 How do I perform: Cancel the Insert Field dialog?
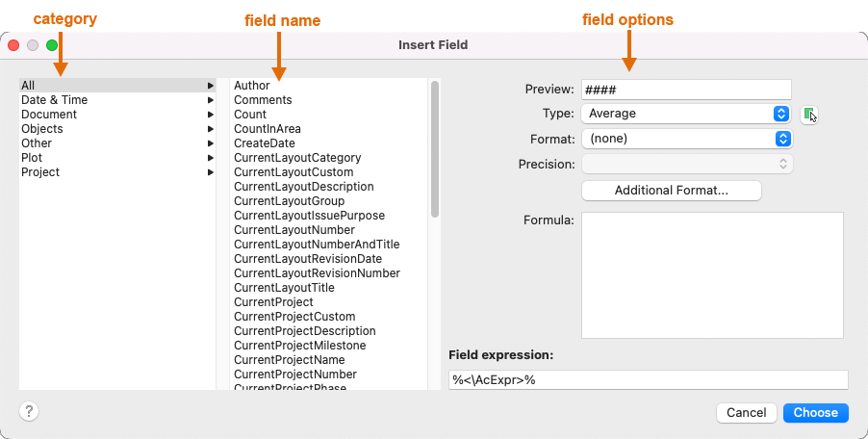pos(746,413)
